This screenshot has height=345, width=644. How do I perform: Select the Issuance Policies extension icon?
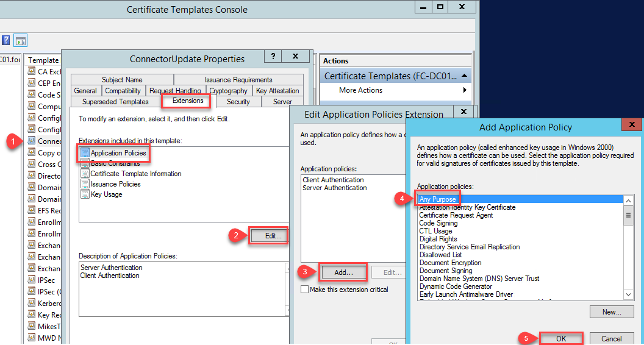(x=85, y=183)
